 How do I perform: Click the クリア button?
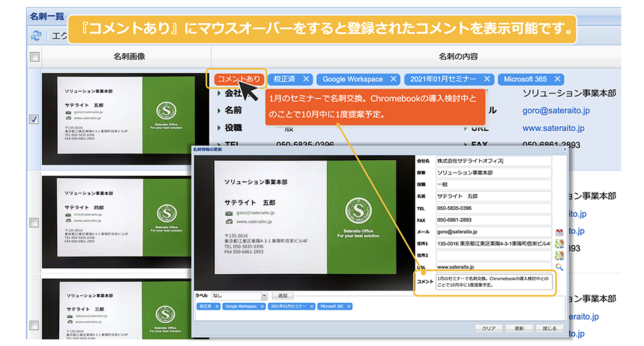(489, 329)
